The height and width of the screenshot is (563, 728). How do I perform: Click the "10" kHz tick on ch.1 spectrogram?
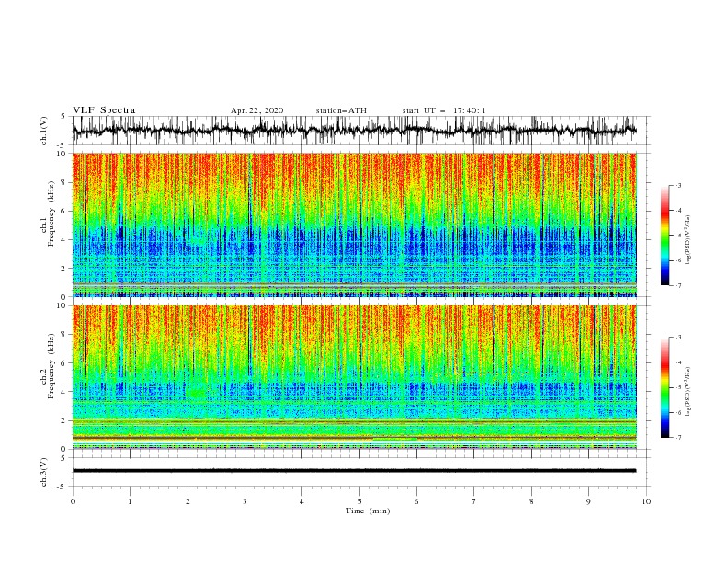point(62,154)
